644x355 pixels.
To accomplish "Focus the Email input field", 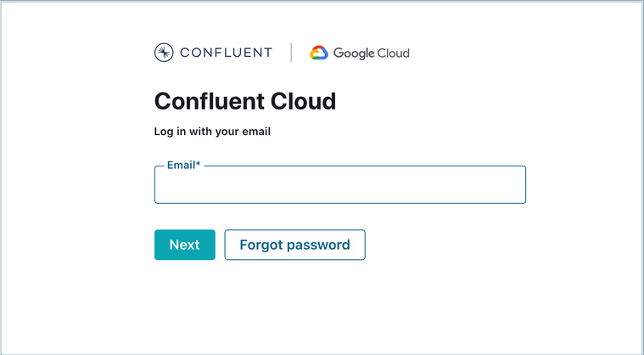I will [x=339, y=186].
